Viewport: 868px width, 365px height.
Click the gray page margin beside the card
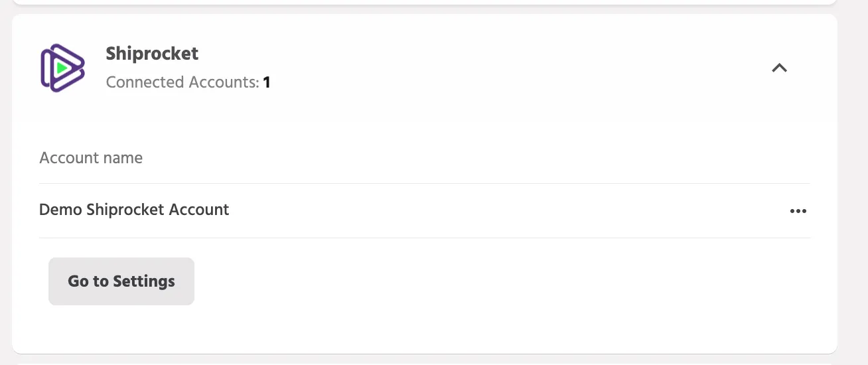(853, 183)
